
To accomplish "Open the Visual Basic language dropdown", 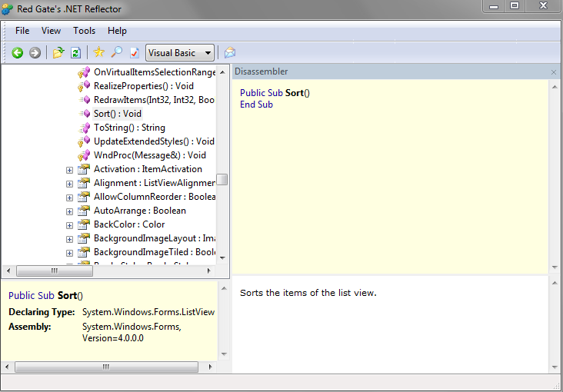I will [179, 53].
